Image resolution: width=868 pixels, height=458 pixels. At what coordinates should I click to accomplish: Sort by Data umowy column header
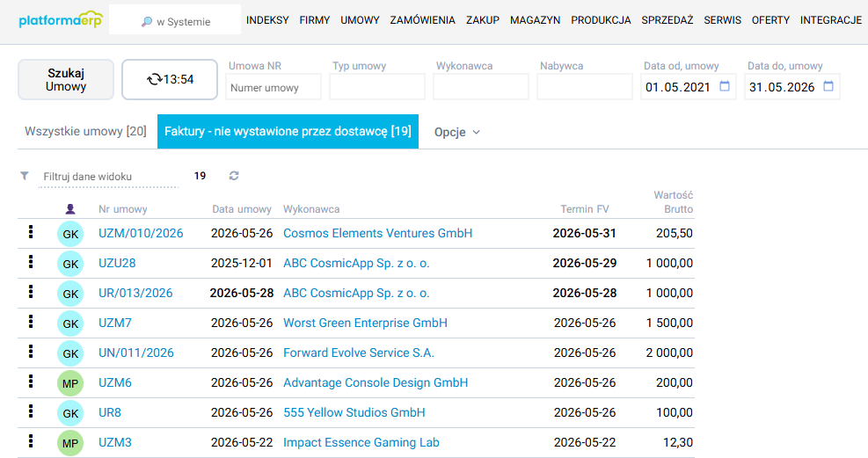point(242,209)
